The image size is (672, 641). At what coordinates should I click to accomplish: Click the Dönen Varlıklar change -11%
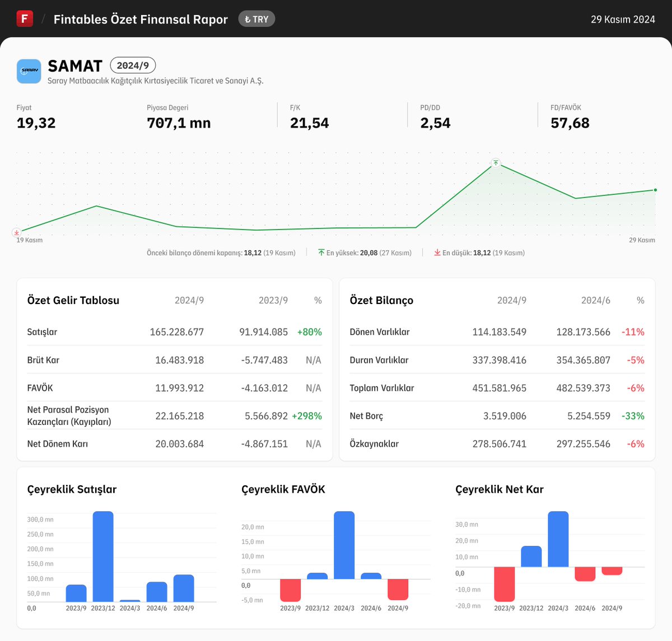pos(633,332)
